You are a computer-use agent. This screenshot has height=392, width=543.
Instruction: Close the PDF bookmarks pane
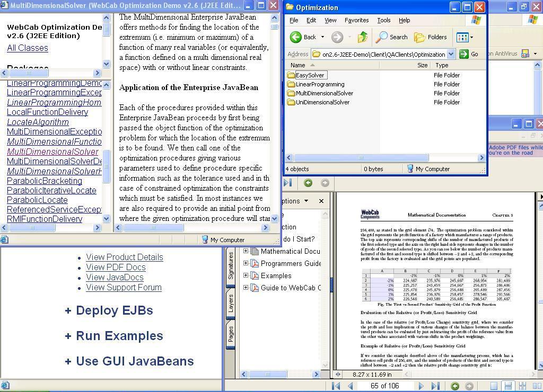click(x=321, y=201)
